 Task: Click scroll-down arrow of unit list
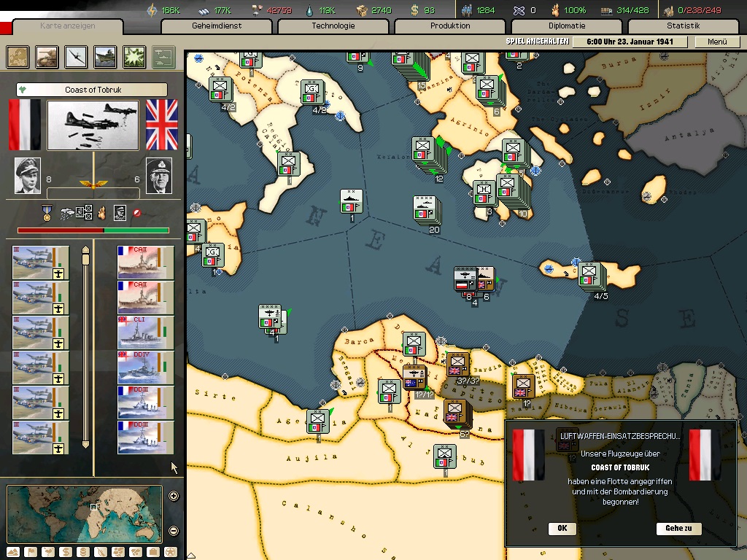coord(85,444)
